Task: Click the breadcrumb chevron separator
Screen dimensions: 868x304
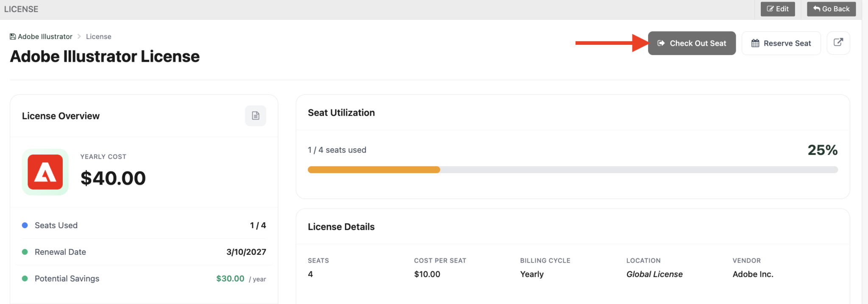Action: click(x=79, y=37)
